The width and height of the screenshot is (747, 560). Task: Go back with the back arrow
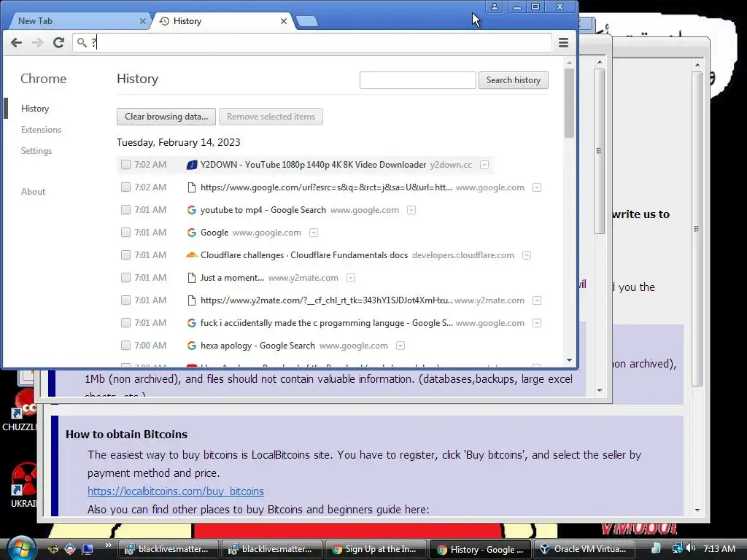tap(16, 42)
